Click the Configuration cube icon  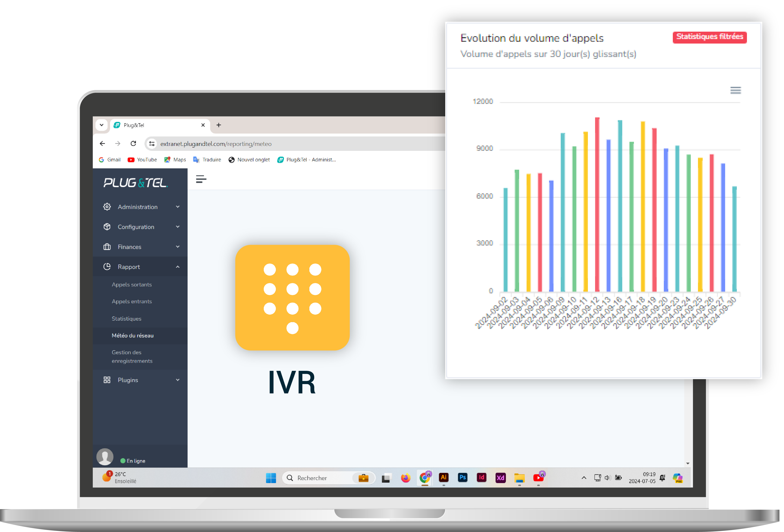coord(107,226)
